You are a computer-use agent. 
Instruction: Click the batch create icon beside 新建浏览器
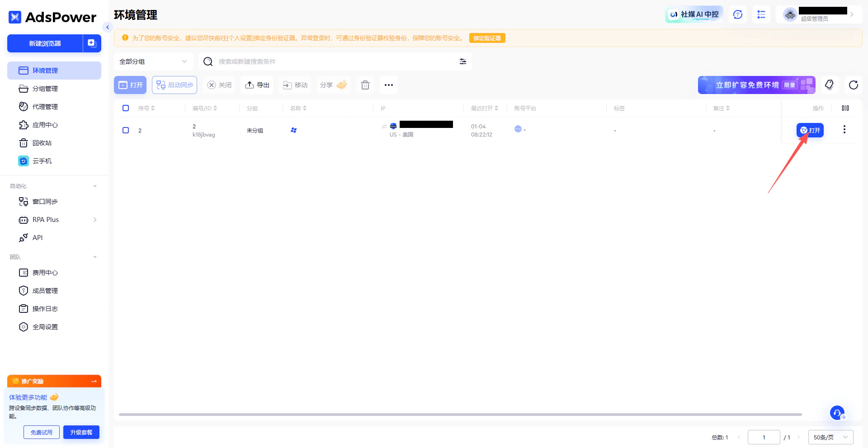[92, 43]
